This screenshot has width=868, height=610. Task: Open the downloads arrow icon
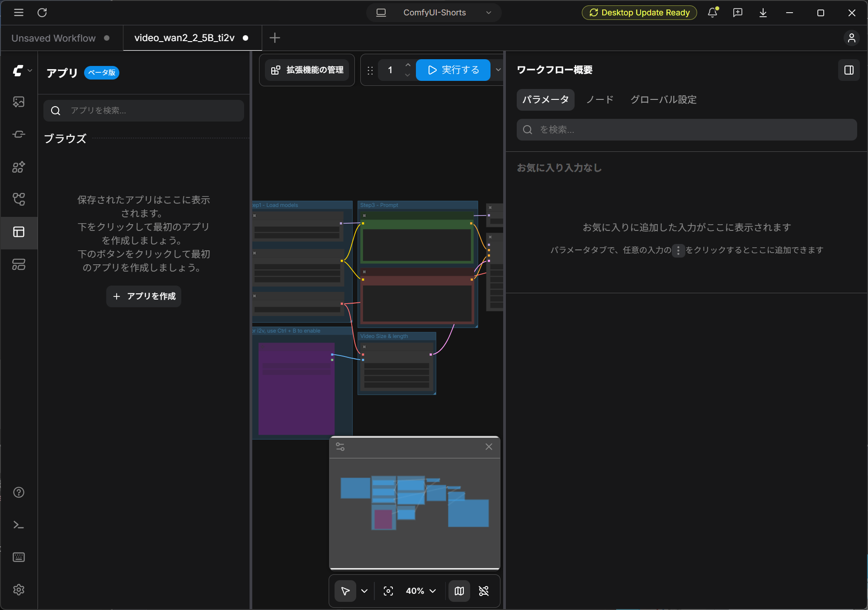tap(763, 13)
